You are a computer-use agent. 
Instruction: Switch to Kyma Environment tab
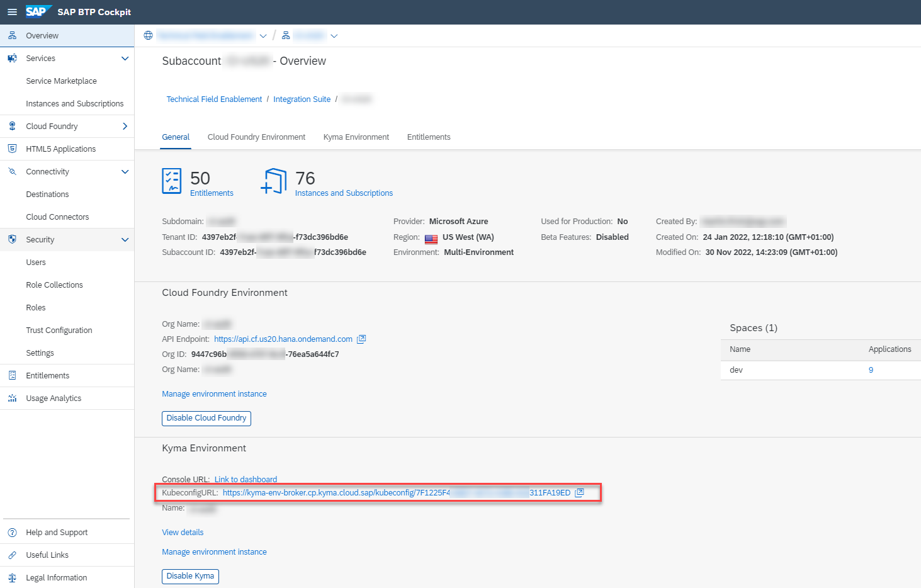tap(356, 137)
